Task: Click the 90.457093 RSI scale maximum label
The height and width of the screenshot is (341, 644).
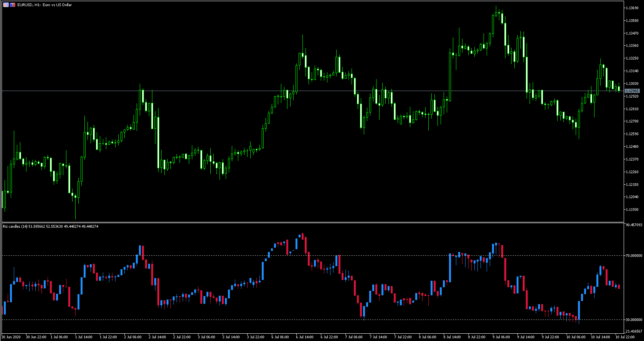Action: tap(634, 225)
